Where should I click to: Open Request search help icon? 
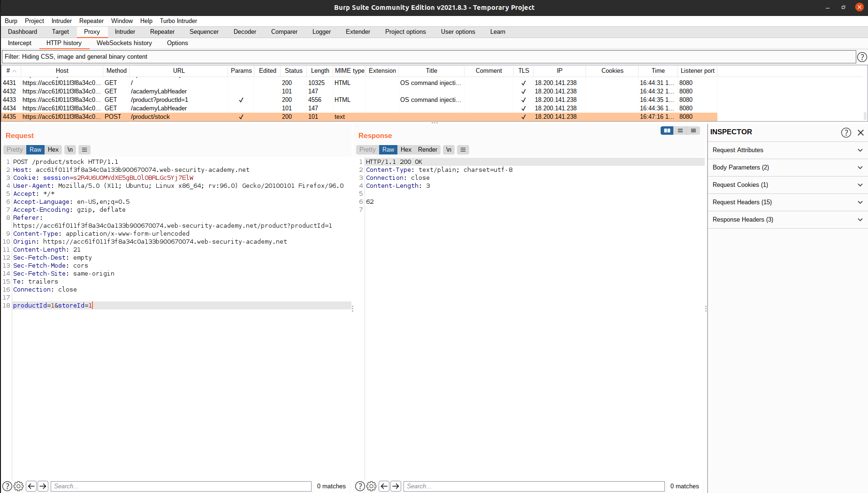pos(7,486)
